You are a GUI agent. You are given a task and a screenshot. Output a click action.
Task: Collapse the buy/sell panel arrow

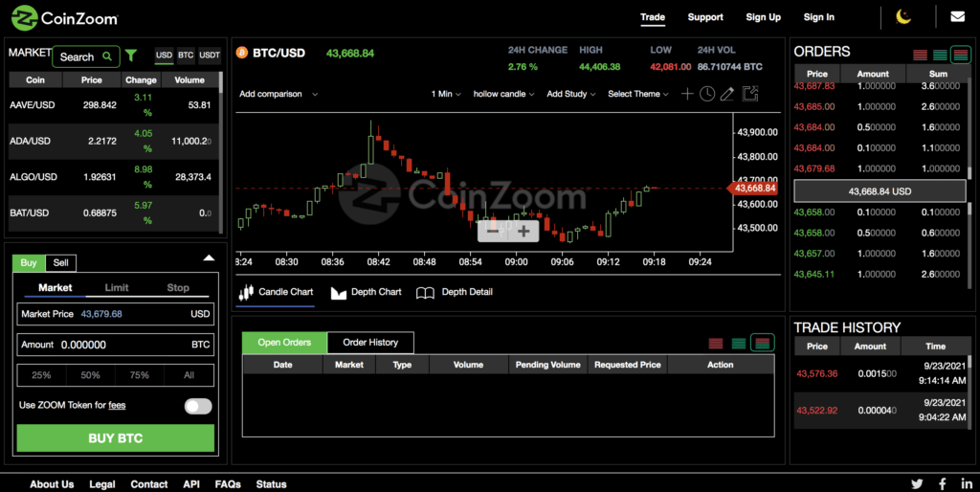209,257
